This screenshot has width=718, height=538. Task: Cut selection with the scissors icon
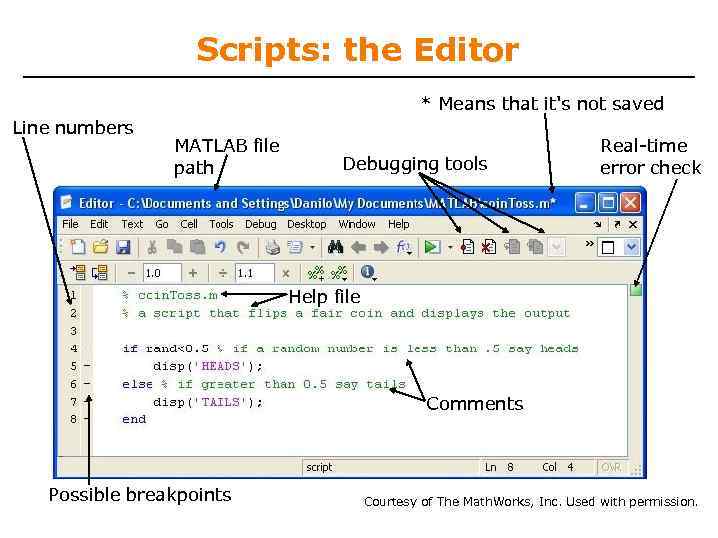click(152, 247)
